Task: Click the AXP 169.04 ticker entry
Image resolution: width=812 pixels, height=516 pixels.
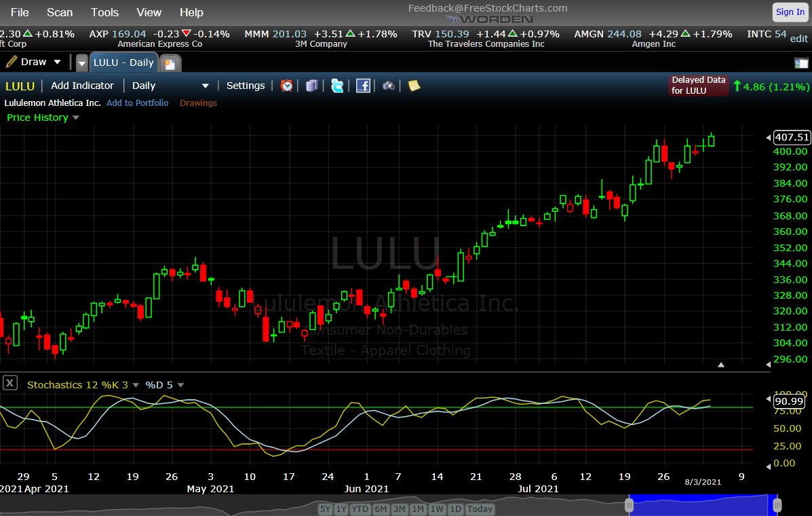Action: tap(159, 38)
